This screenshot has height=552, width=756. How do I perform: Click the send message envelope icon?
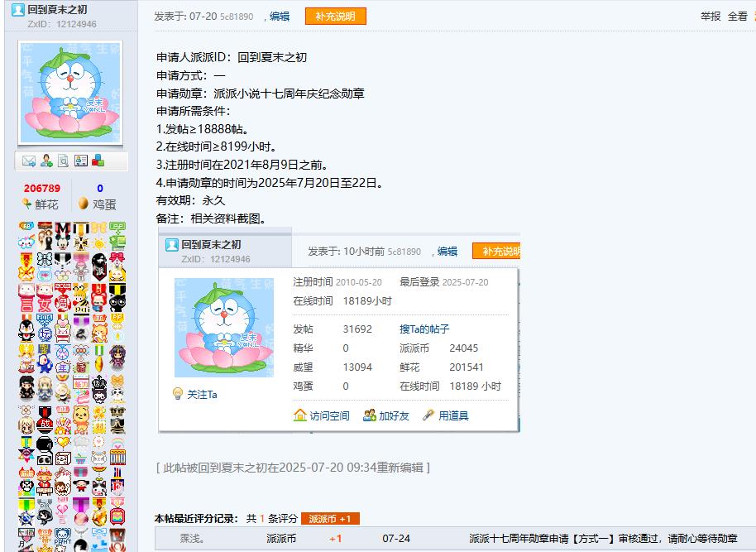tap(28, 161)
